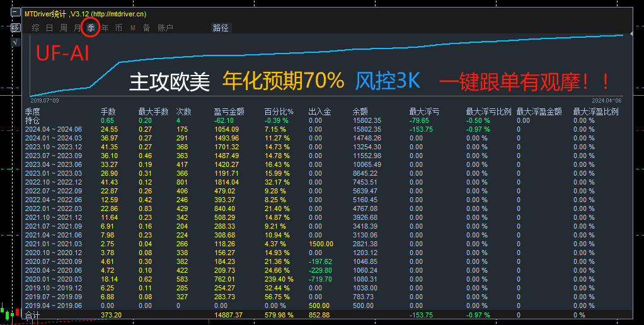Click profit value 1701.32
The width and height of the screenshot is (644, 325).
(226, 147)
